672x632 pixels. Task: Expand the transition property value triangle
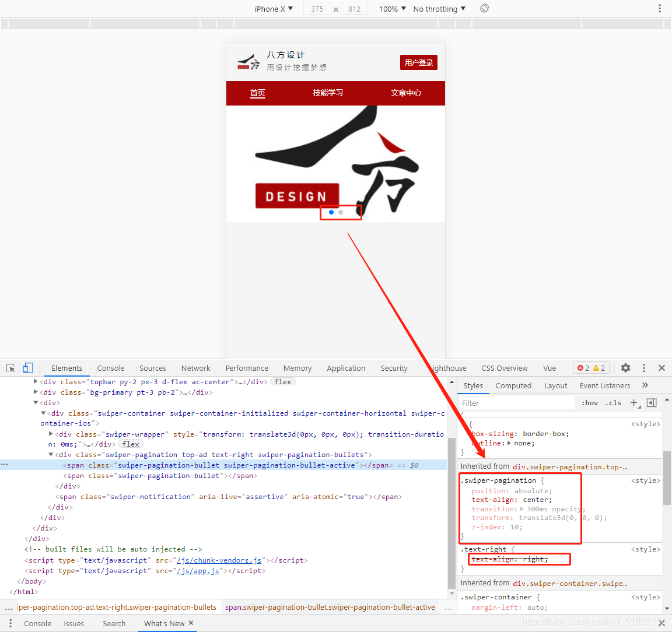[522, 509]
